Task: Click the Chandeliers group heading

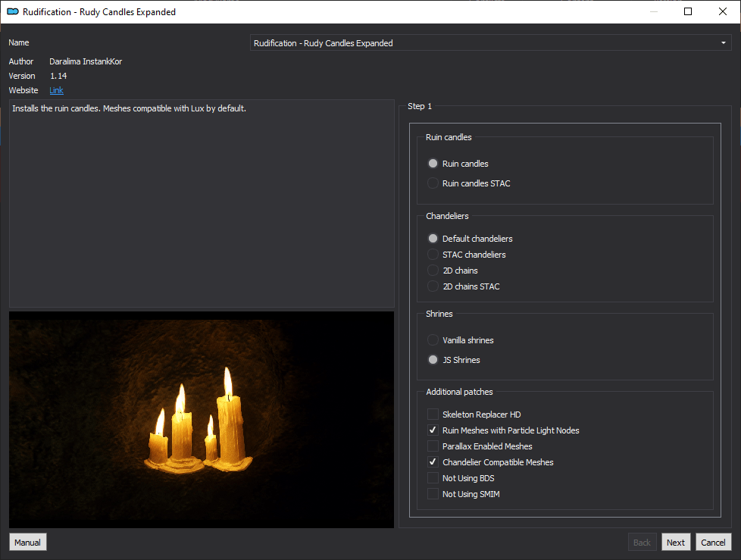Action: (x=447, y=216)
